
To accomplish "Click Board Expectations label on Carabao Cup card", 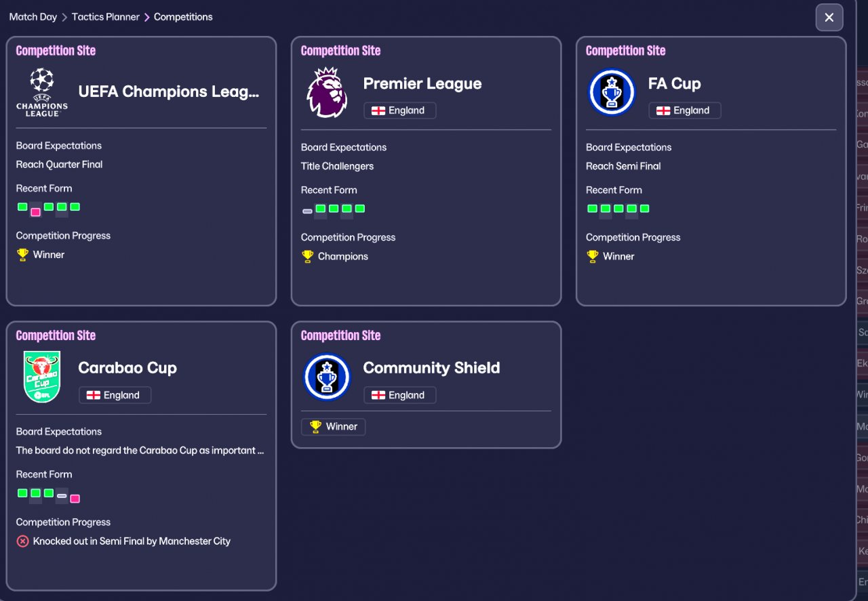I will [x=59, y=432].
